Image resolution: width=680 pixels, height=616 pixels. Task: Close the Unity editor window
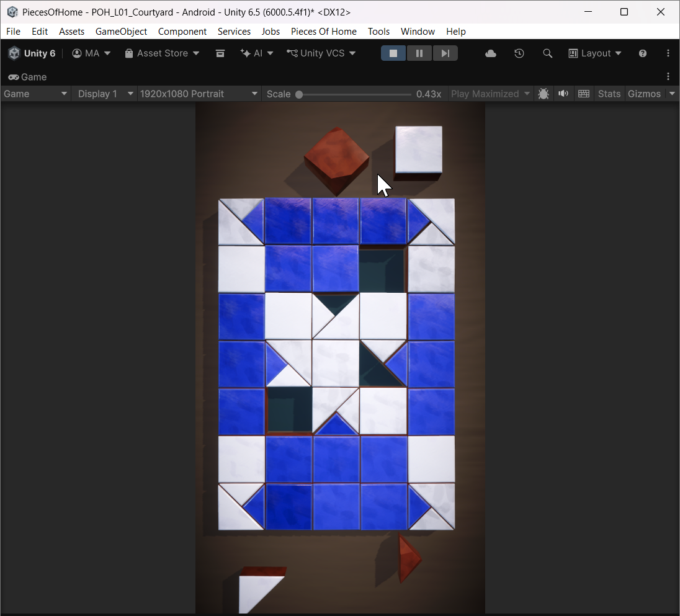click(661, 12)
